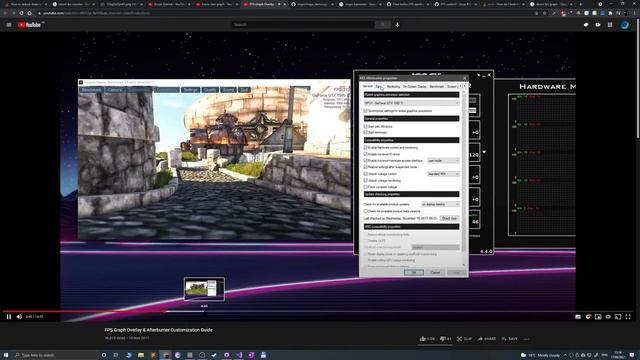Select the General tab in properties

click(x=368, y=87)
